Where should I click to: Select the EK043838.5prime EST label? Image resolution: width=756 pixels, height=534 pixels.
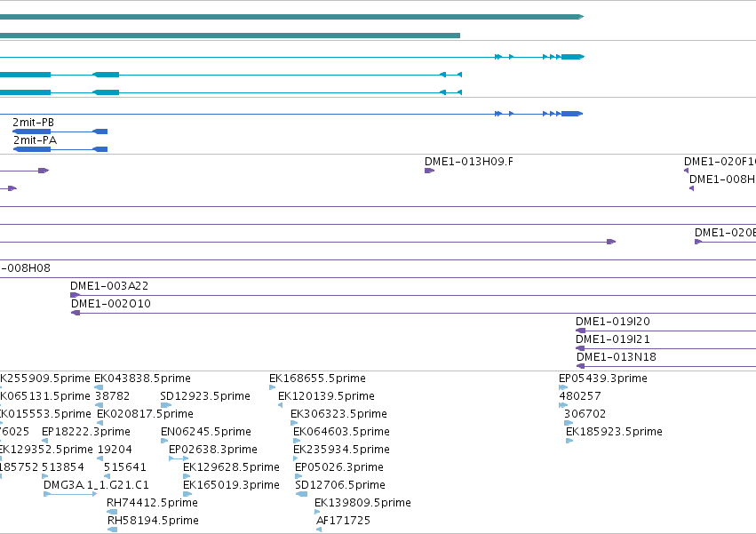[142, 379]
